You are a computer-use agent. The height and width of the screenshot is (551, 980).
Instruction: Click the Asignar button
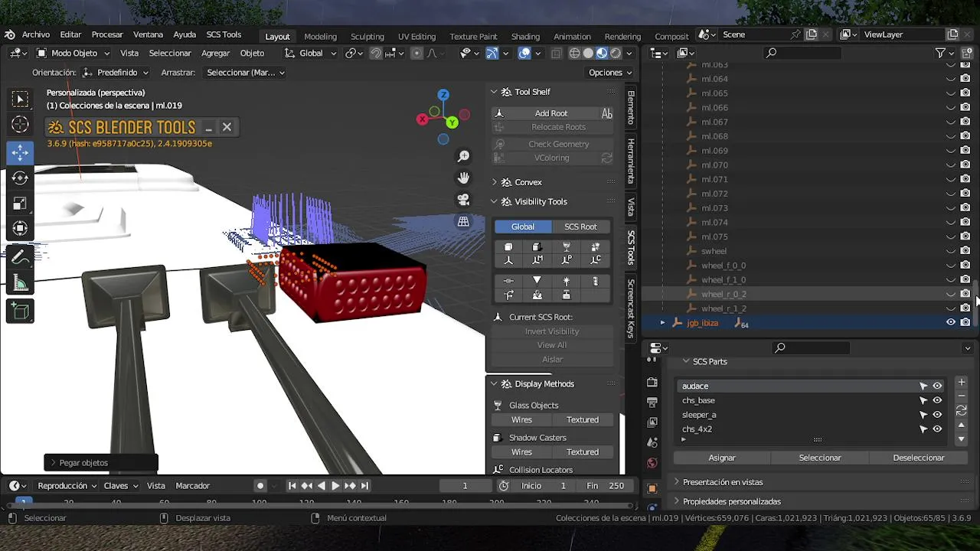click(x=722, y=458)
